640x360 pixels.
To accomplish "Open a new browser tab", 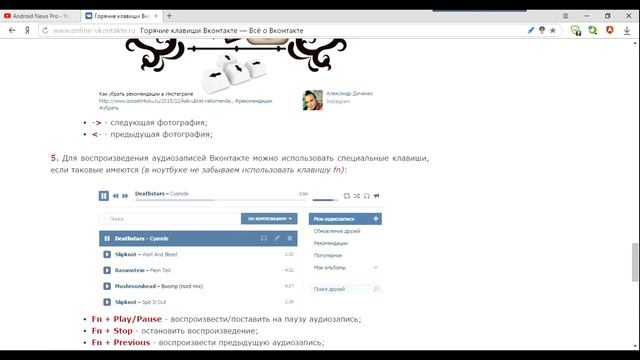I will pos(169,16).
